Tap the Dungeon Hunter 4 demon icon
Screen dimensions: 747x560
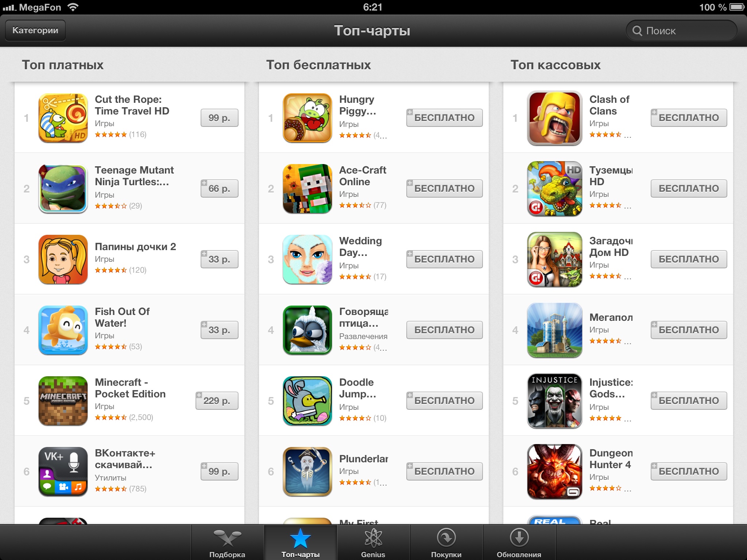point(554,471)
